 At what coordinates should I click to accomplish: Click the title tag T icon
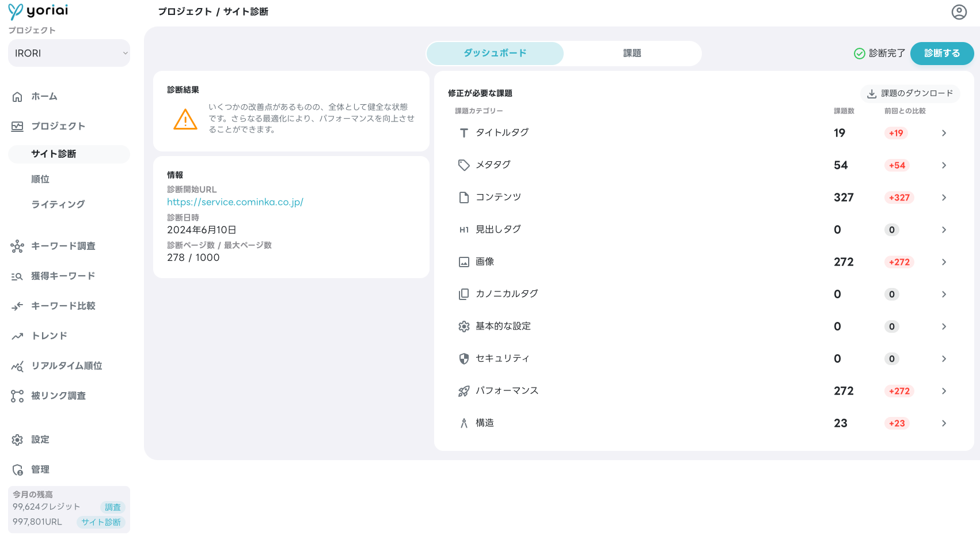[x=464, y=133]
